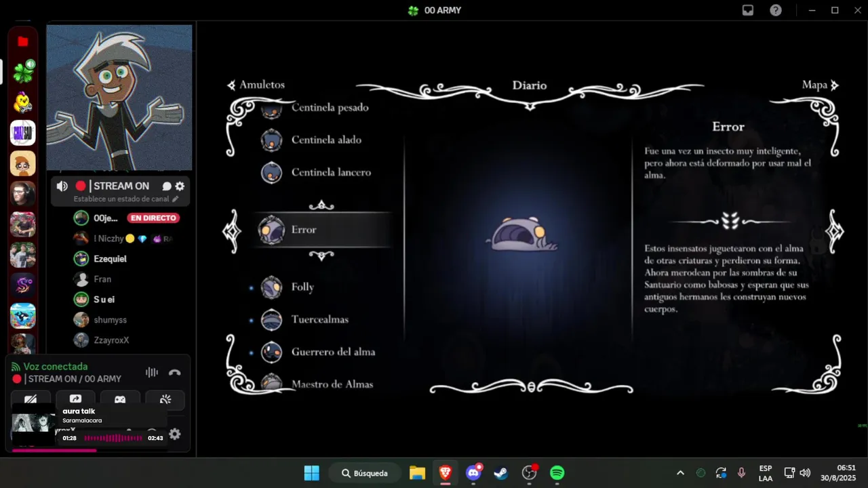The width and height of the screenshot is (868, 488).
Task: Open Brave browser from taskbar
Action: coord(446,473)
